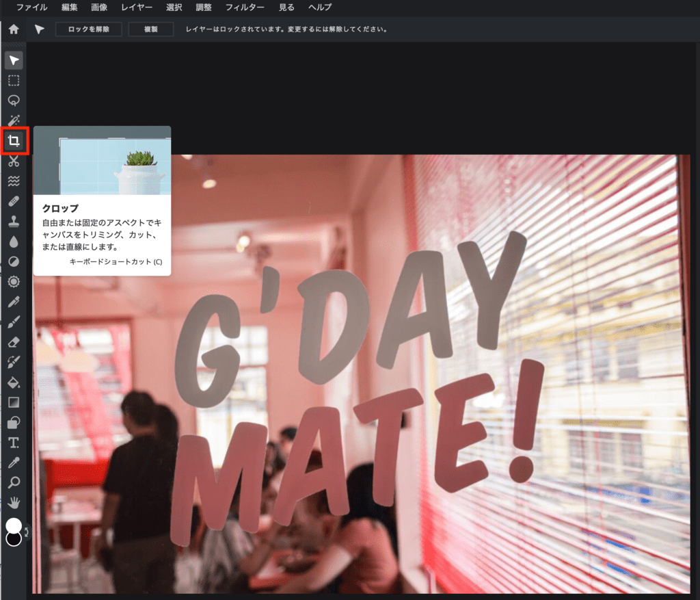Image resolution: width=700 pixels, height=600 pixels.
Task: Select the Eraser tool
Action: pyautogui.click(x=12, y=342)
